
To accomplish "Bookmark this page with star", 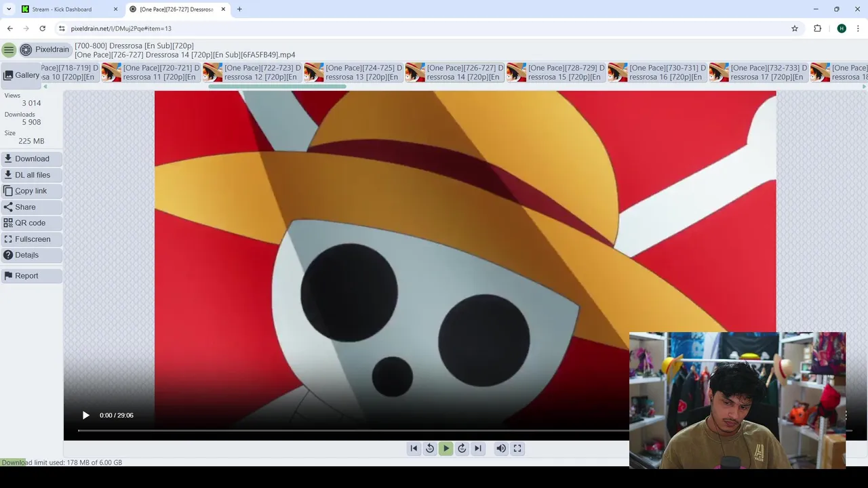I will click(795, 28).
